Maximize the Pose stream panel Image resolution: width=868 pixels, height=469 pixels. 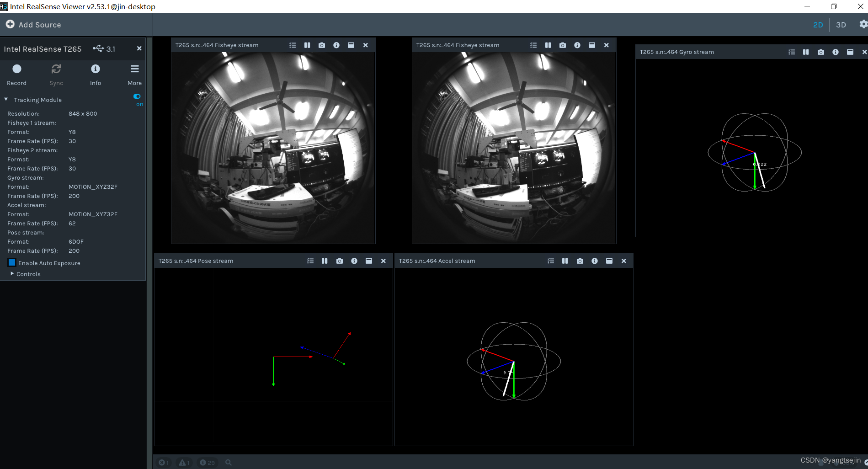(x=369, y=261)
